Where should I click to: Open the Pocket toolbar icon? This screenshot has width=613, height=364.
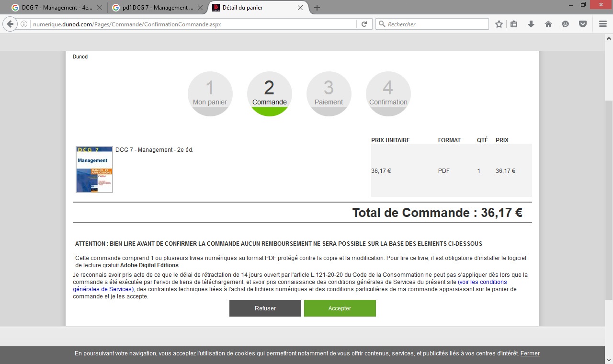pos(583,24)
